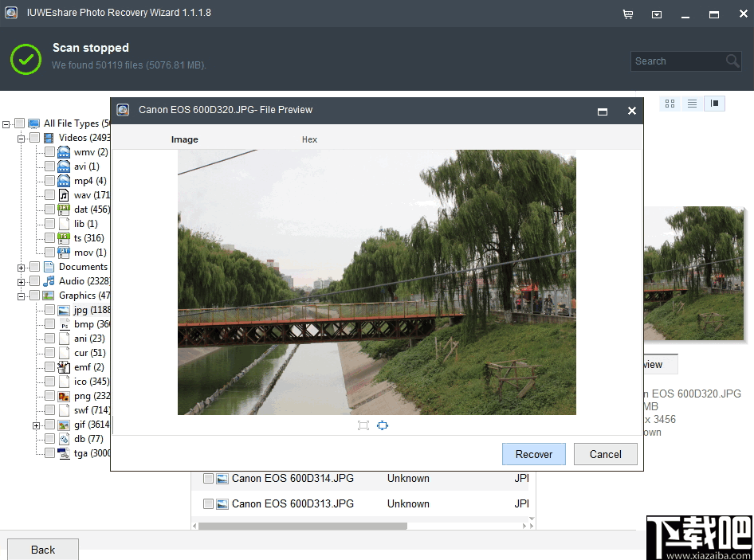Image resolution: width=754 pixels, height=560 pixels.
Task: Click the actual-size zoom icon under the image
Action: coord(383,425)
